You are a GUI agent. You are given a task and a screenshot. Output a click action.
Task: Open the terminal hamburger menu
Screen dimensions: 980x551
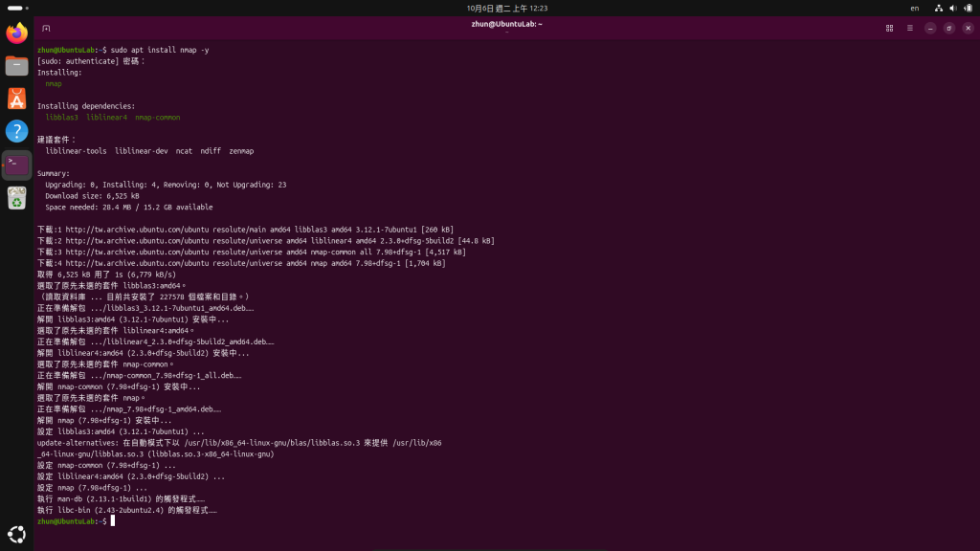coord(910,28)
